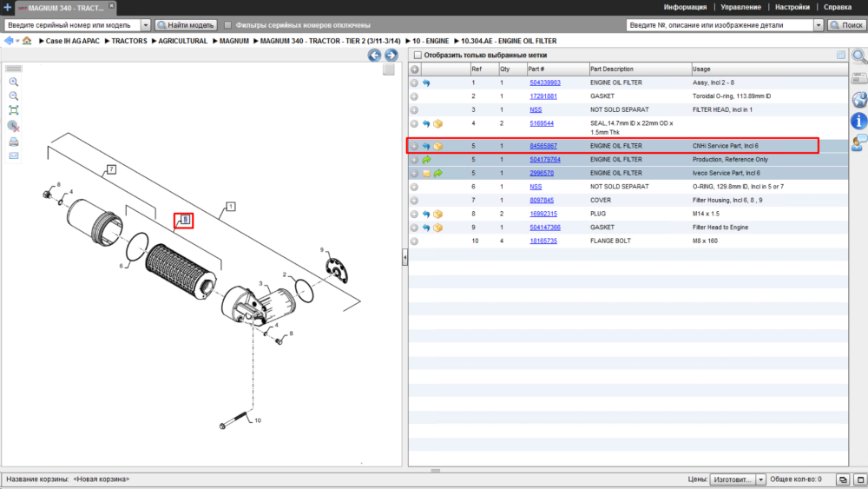Click the blue arrow for part 504147366
The width and height of the screenshot is (868, 489).
[426, 228]
